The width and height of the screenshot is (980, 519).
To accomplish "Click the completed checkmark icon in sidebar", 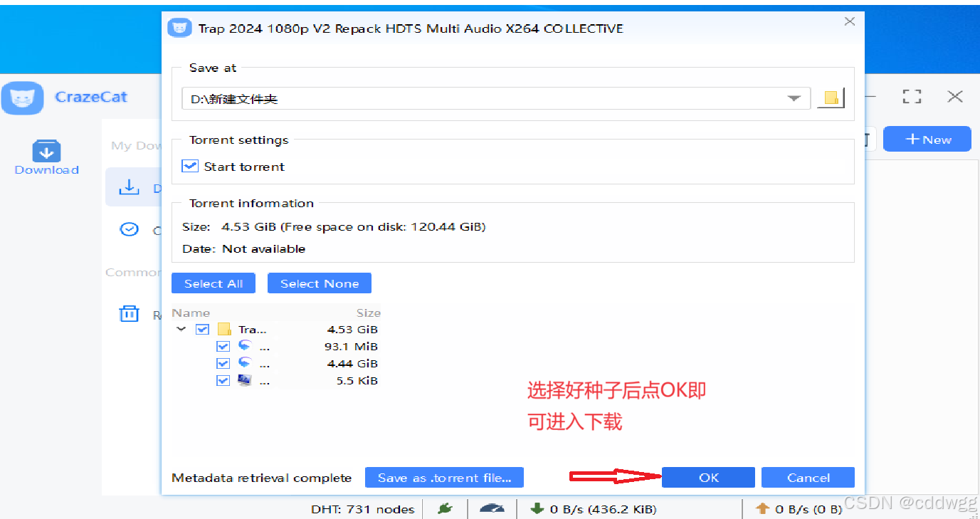I will coord(129,229).
